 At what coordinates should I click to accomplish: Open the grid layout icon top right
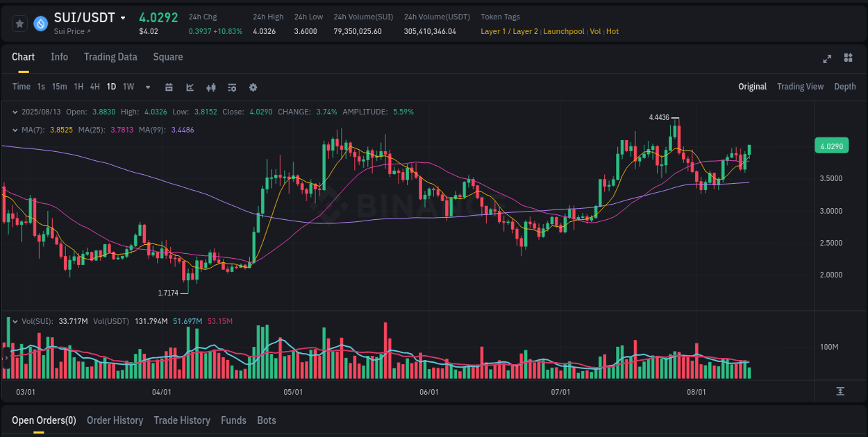(x=847, y=59)
